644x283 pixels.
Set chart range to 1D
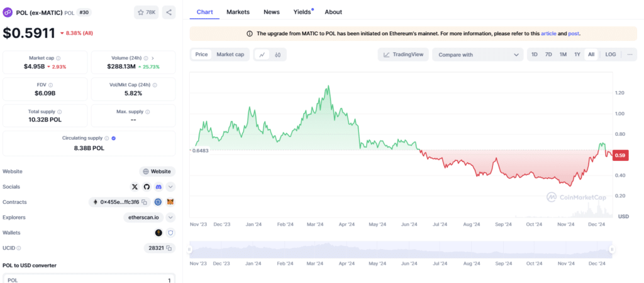coord(535,54)
